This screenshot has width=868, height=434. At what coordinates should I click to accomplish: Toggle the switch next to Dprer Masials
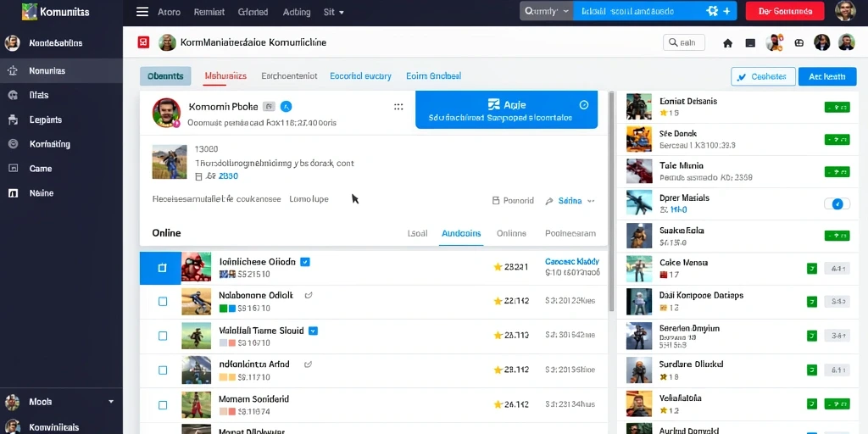click(x=837, y=203)
